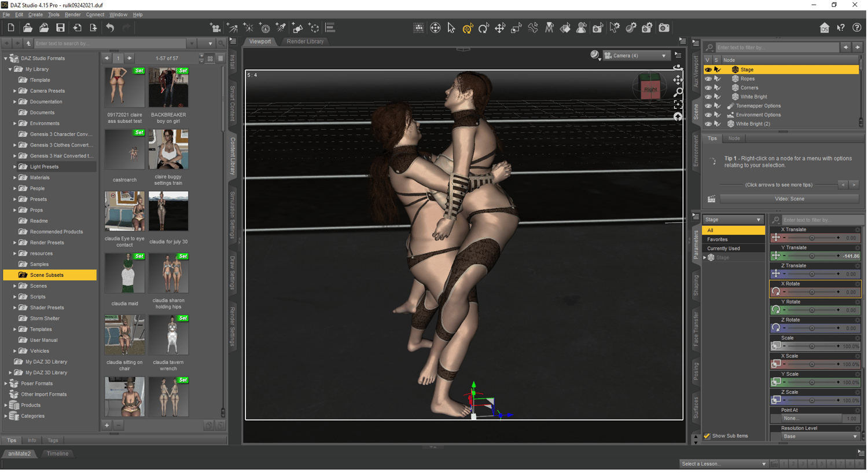Collapse the My Library tree node
The height and width of the screenshot is (475, 868).
(10, 70)
